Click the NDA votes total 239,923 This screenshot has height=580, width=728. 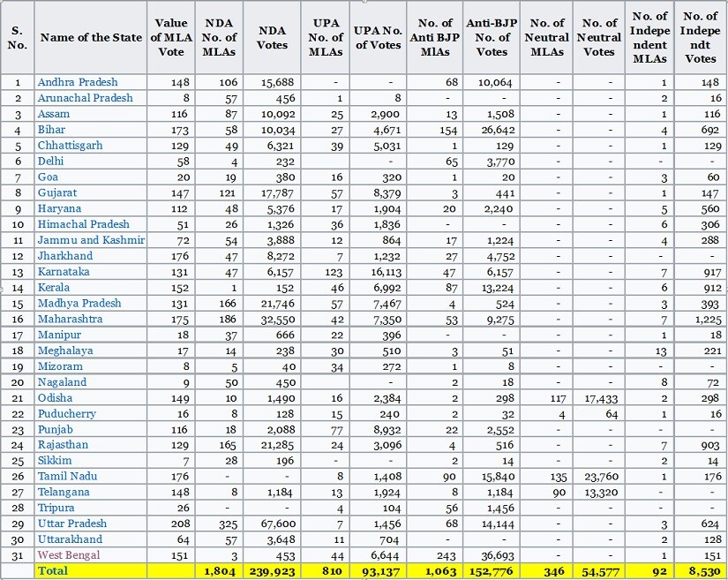coord(272,572)
